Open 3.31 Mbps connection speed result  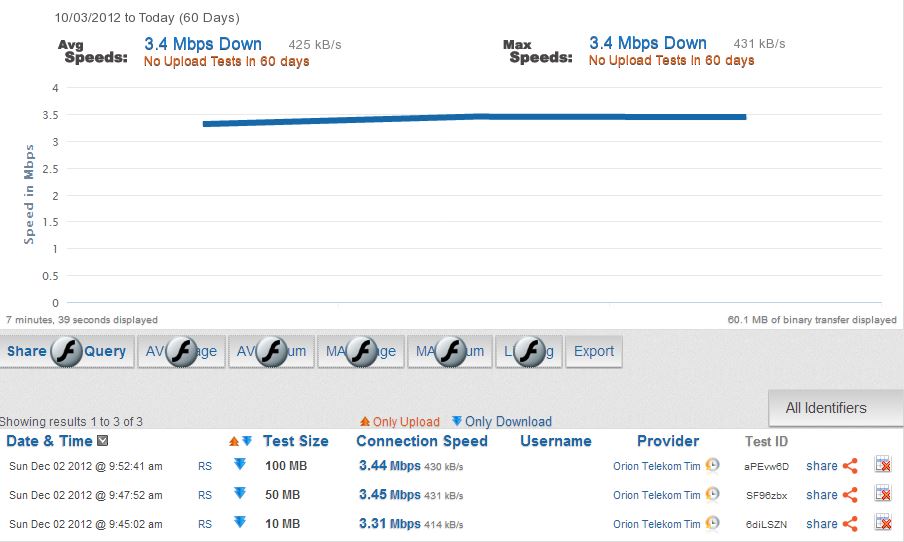pos(390,524)
